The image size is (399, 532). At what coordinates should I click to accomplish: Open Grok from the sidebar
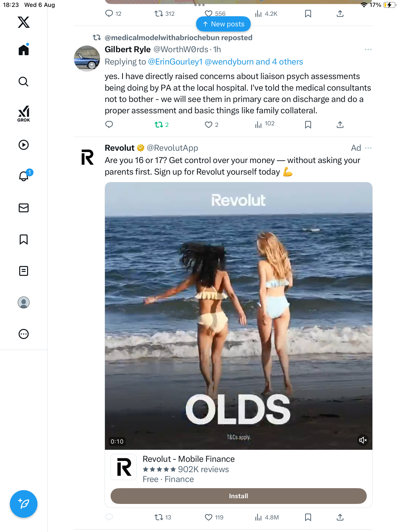tap(24, 114)
